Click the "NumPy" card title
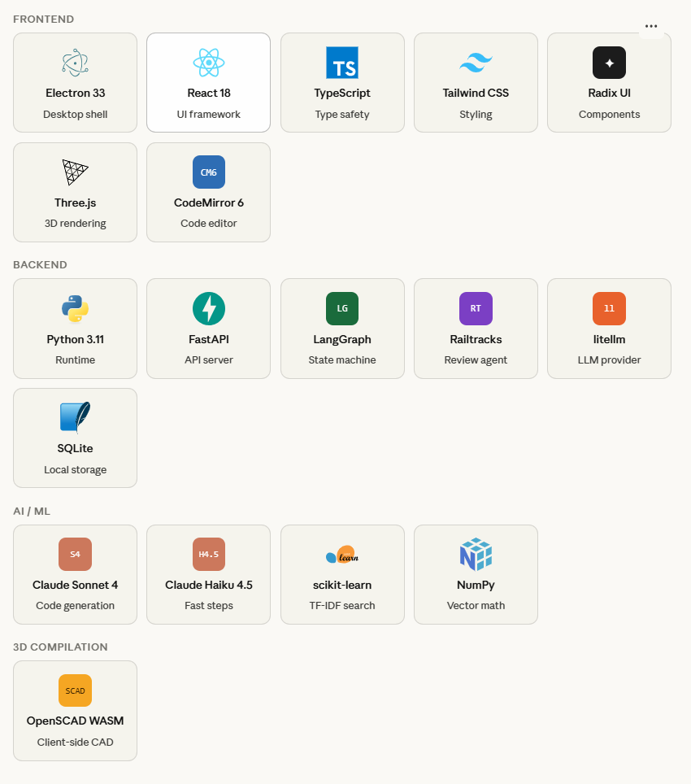691x784 pixels. click(476, 585)
